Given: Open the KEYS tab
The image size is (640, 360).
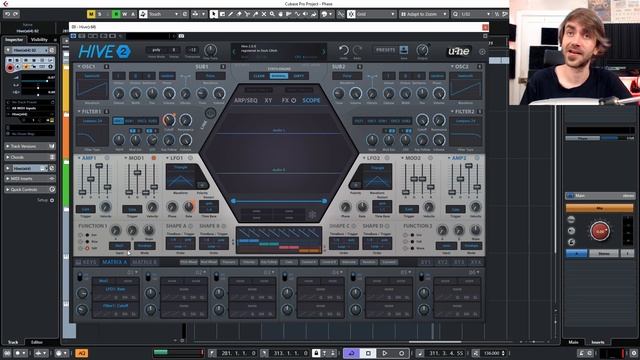Looking at the screenshot, I should (86, 262).
